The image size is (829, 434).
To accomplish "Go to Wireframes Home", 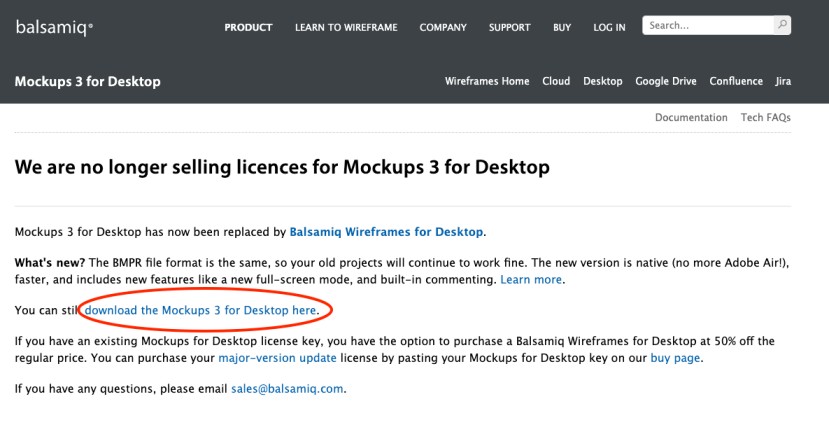I will pyautogui.click(x=487, y=81).
